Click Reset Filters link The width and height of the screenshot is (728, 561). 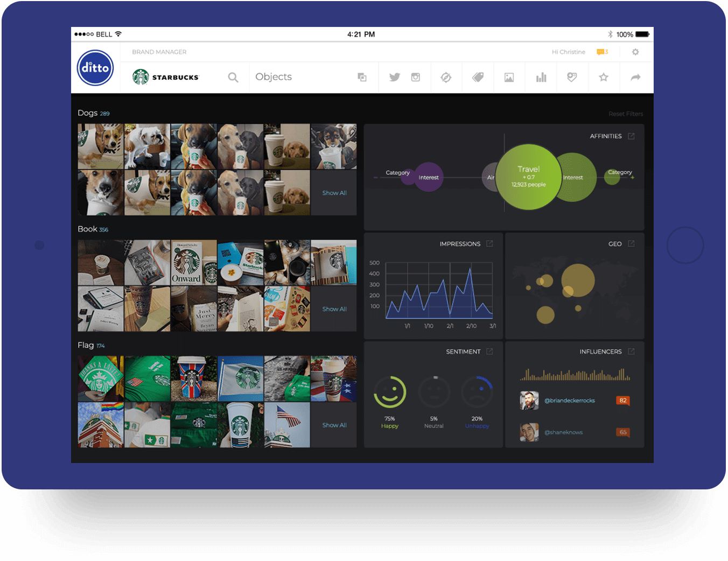pyautogui.click(x=626, y=114)
